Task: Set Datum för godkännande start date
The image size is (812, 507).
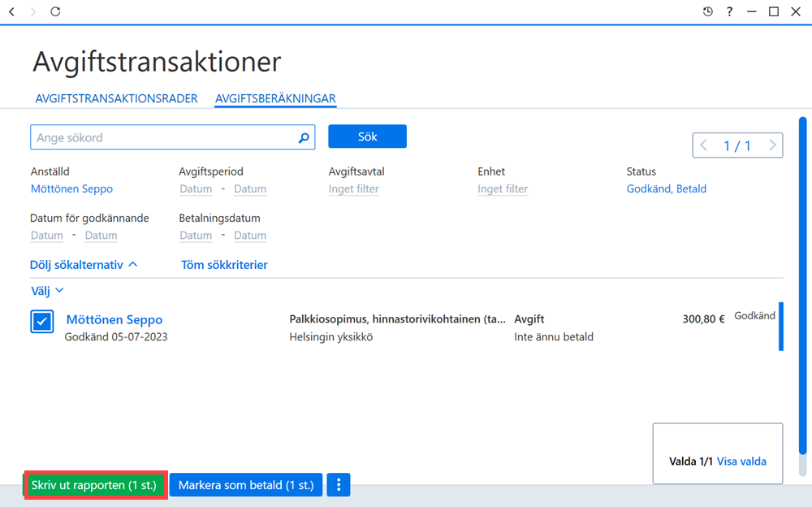Action: point(46,236)
